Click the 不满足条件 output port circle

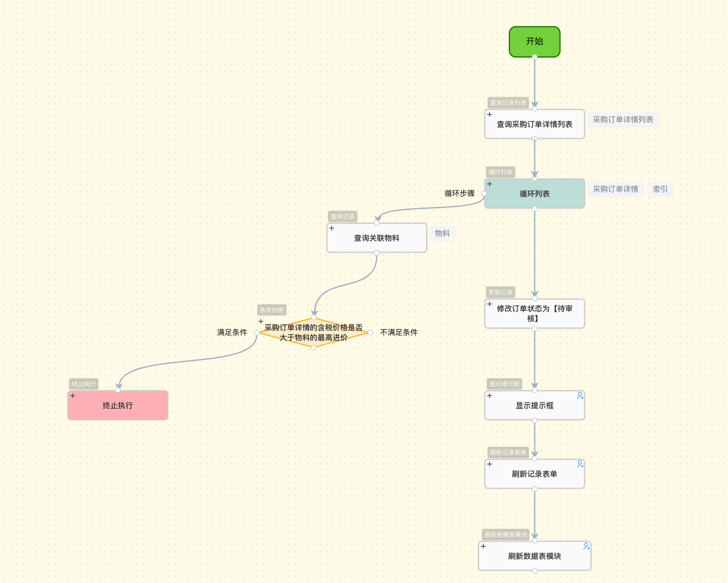click(371, 332)
